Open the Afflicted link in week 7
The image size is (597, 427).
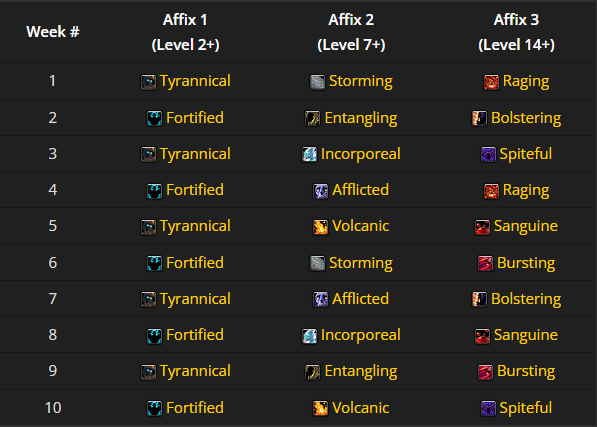click(360, 299)
